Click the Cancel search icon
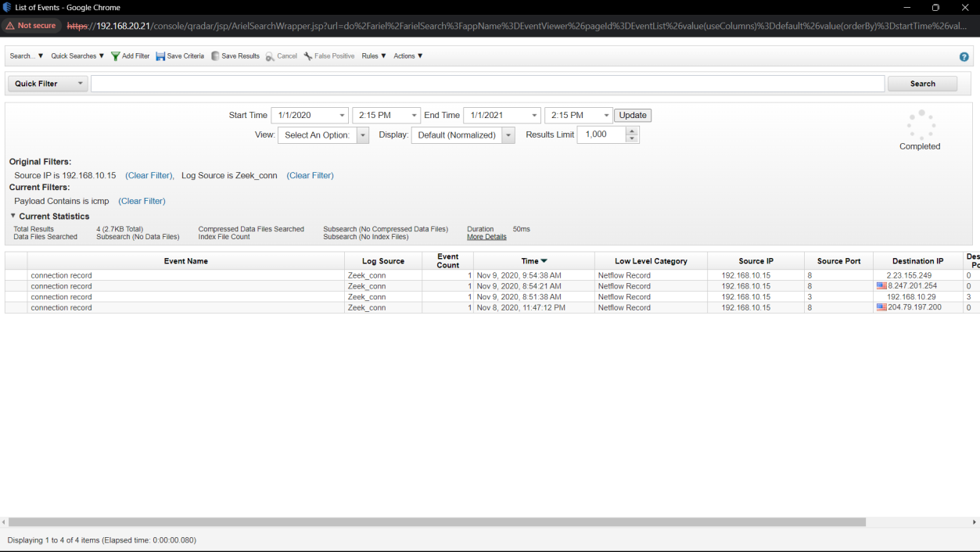 [x=270, y=56]
